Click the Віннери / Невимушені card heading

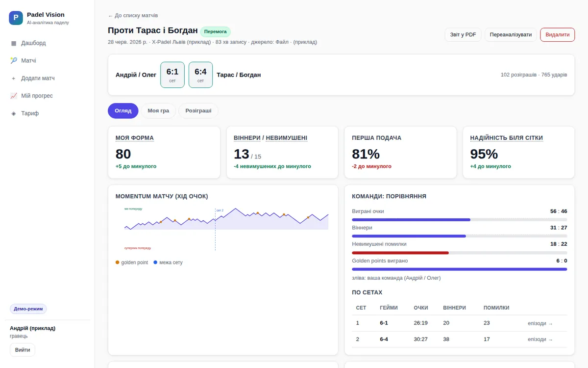[x=270, y=138]
